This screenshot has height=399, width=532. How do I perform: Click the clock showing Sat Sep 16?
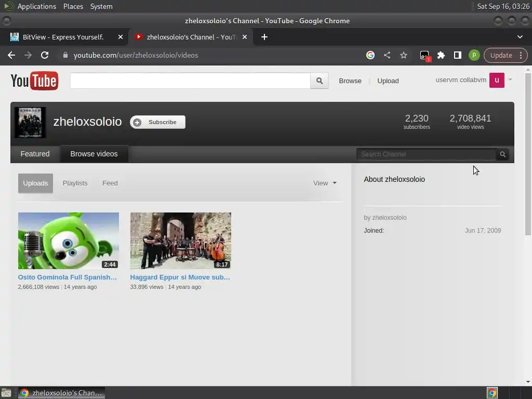click(503, 6)
